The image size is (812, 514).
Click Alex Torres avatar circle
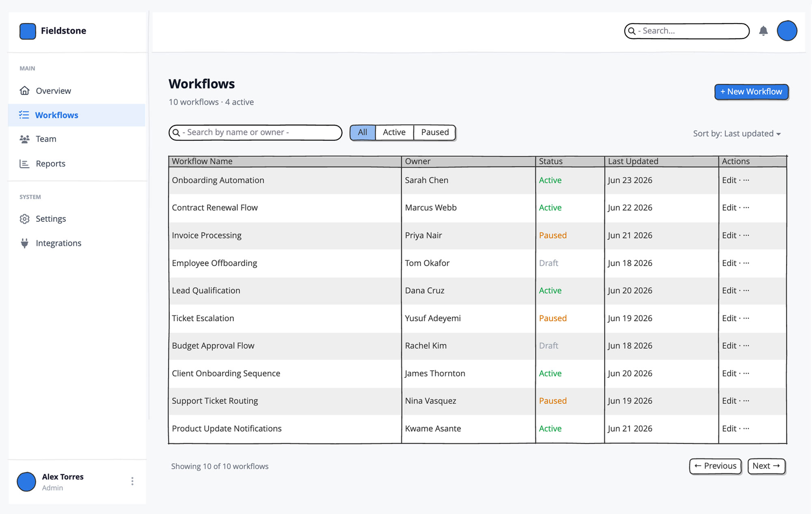click(26, 481)
